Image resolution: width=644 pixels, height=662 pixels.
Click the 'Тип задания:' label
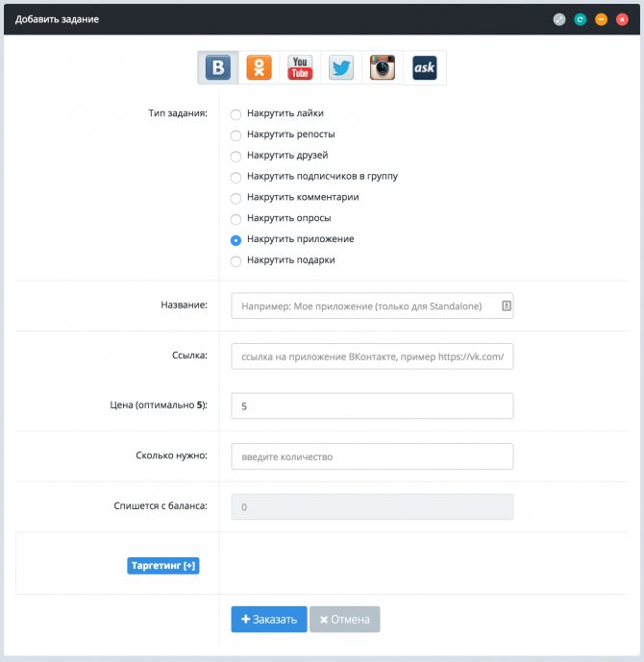pyautogui.click(x=178, y=113)
